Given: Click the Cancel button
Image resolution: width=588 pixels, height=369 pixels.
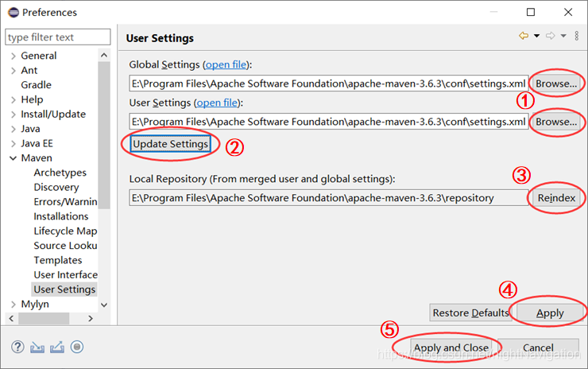Looking at the screenshot, I should coord(538,348).
